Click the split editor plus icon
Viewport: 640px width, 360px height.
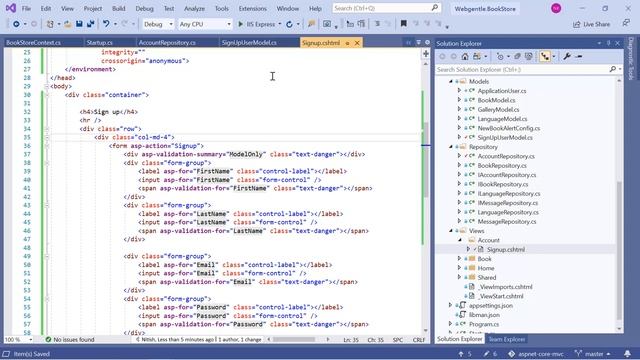pos(426,53)
